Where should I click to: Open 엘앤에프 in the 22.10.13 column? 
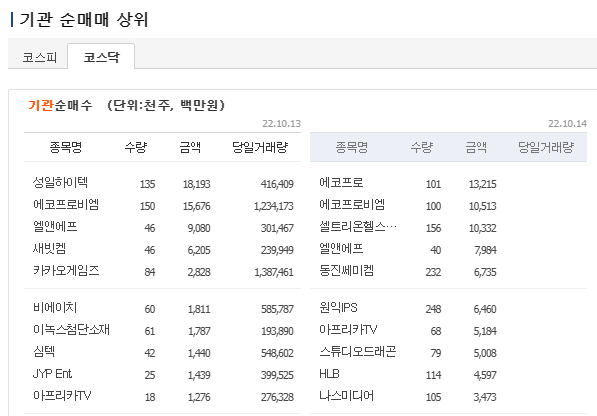tap(55, 227)
